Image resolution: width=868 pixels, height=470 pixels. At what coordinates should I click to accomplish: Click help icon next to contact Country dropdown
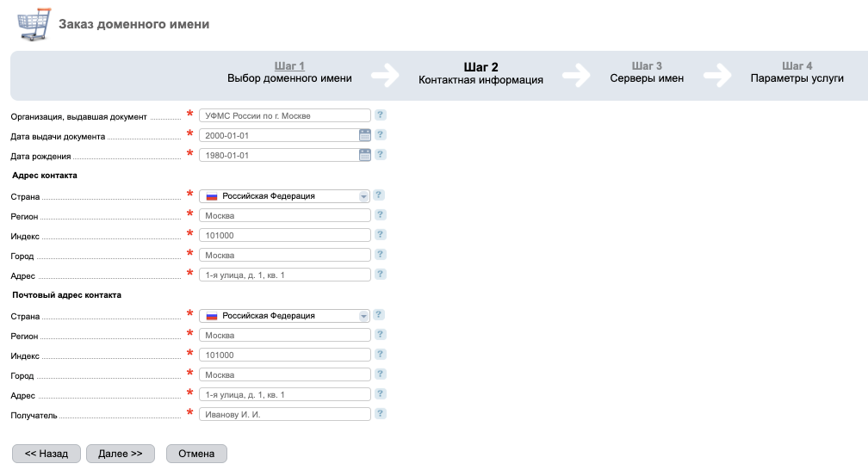pos(380,195)
